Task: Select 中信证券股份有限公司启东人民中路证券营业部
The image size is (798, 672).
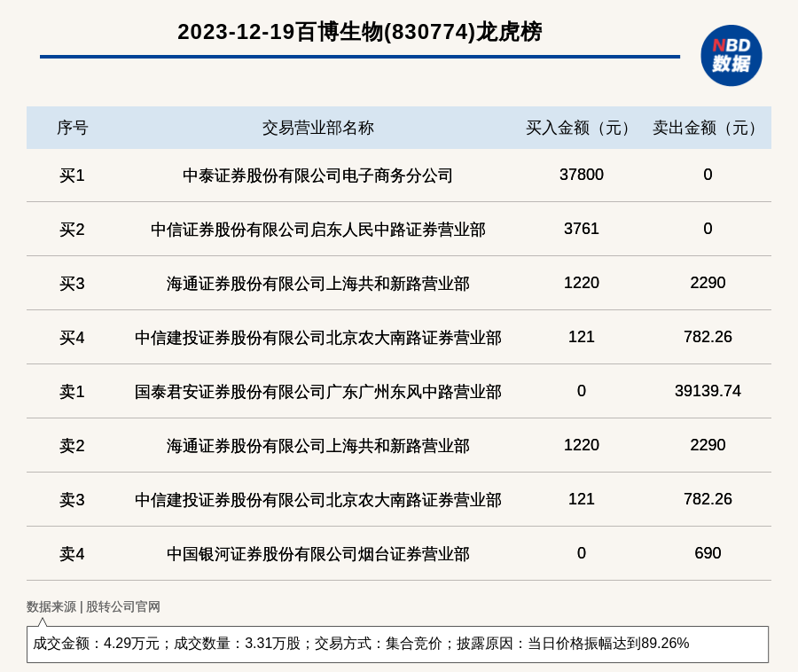Action: pos(318,230)
